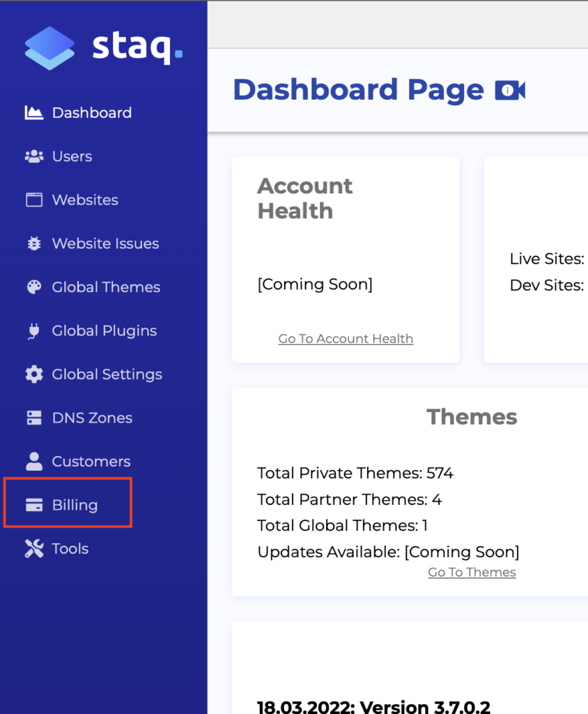Click the Users group icon
The width and height of the screenshot is (588, 714).
33,156
